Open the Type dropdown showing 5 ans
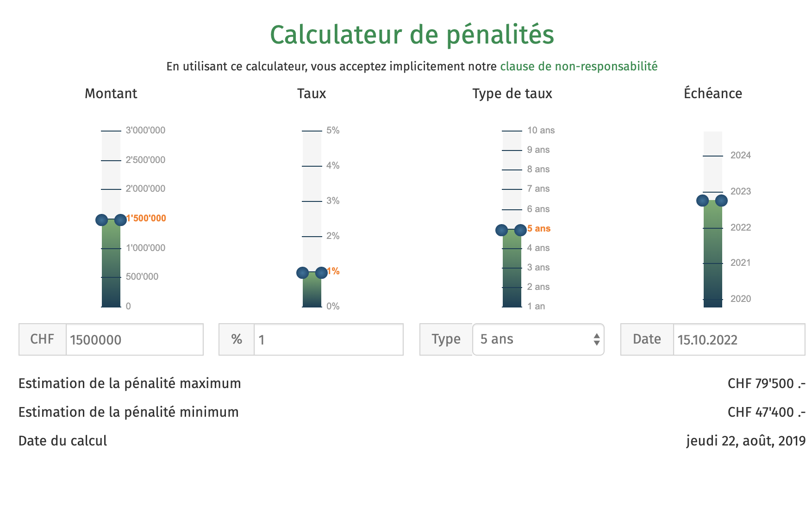 click(538, 339)
